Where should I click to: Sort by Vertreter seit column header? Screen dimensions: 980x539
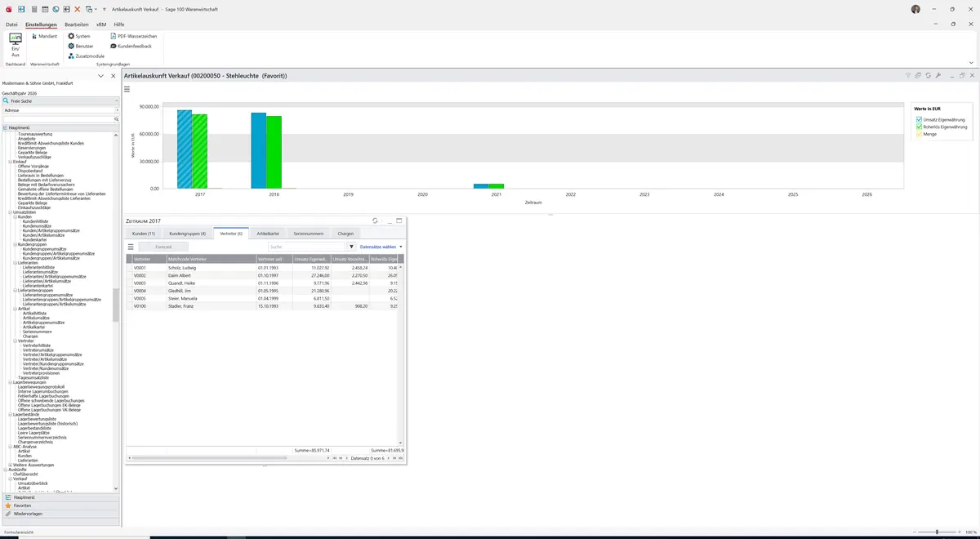point(274,258)
